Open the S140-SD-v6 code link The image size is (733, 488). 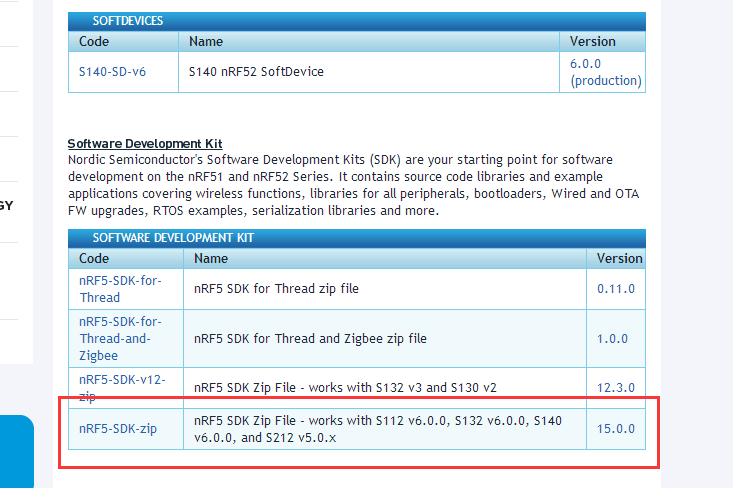point(112,72)
